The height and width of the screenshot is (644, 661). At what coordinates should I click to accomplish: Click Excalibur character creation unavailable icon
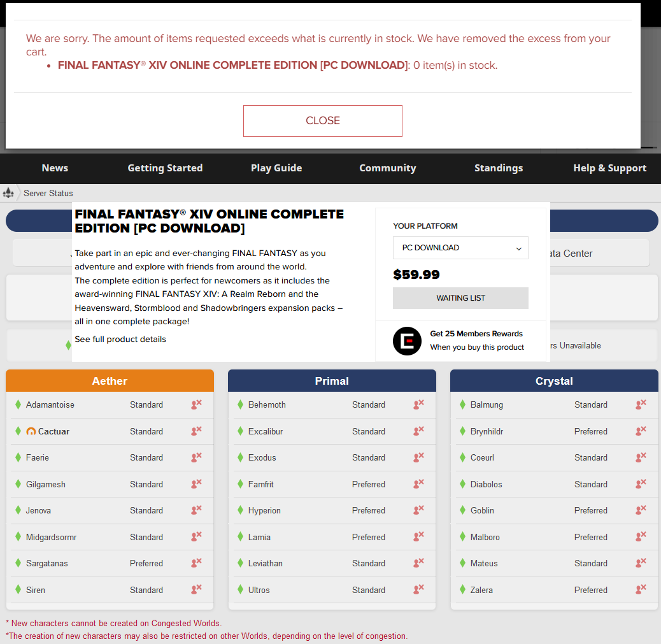(x=418, y=431)
